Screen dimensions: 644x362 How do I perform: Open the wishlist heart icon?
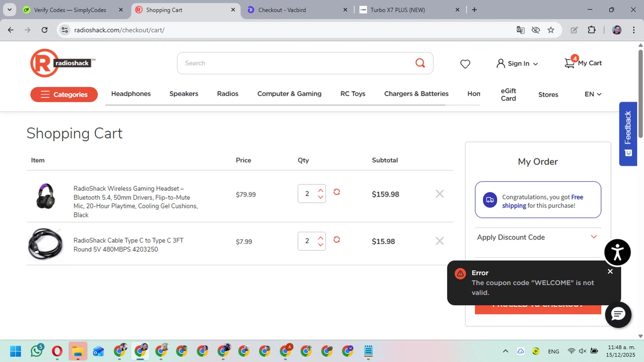click(x=465, y=64)
